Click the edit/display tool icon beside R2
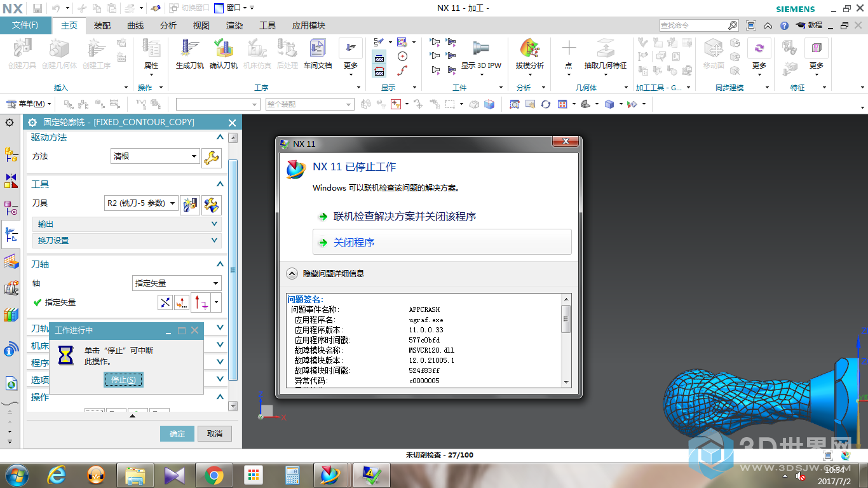 (x=212, y=205)
